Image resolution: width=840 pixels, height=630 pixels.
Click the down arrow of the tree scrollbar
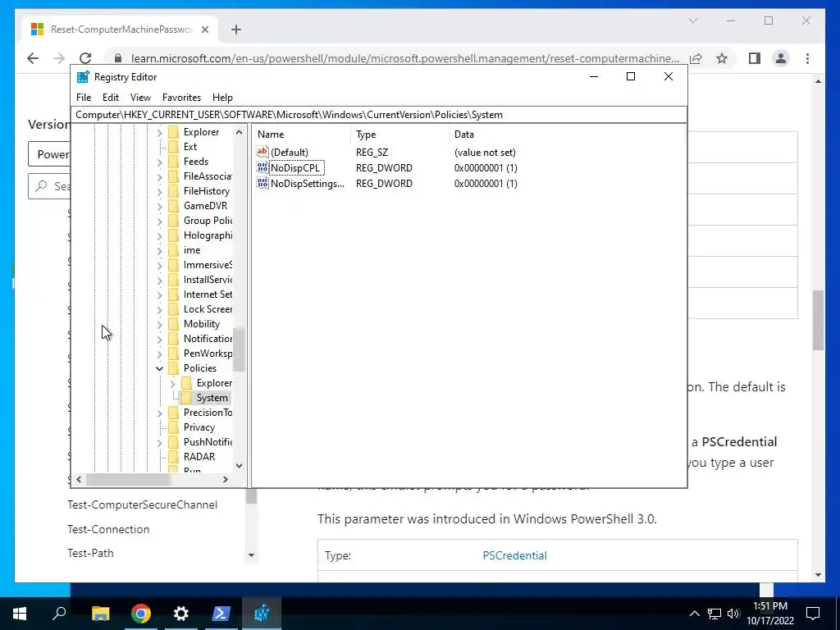(x=239, y=466)
